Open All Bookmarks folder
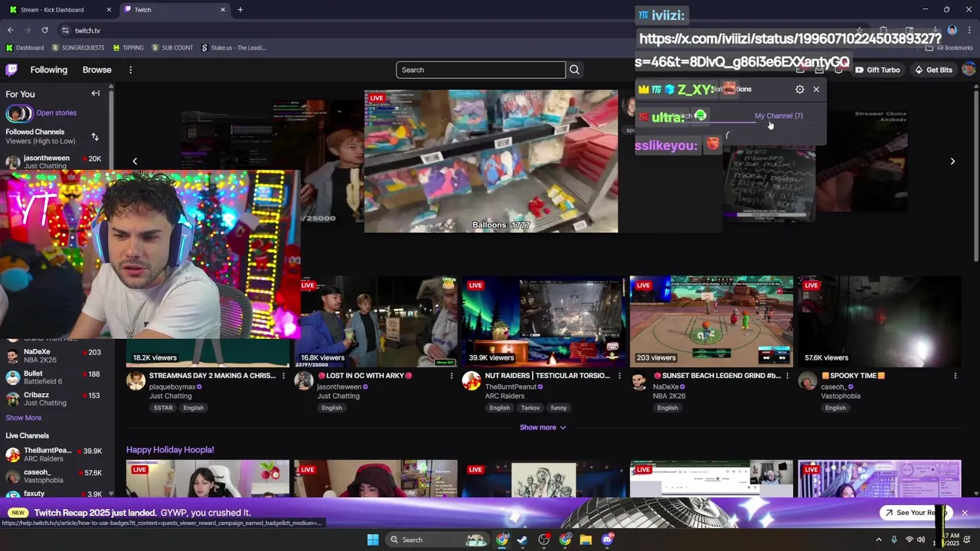Image resolution: width=980 pixels, height=551 pixels. pyautogui.click(x=949, y=47)
